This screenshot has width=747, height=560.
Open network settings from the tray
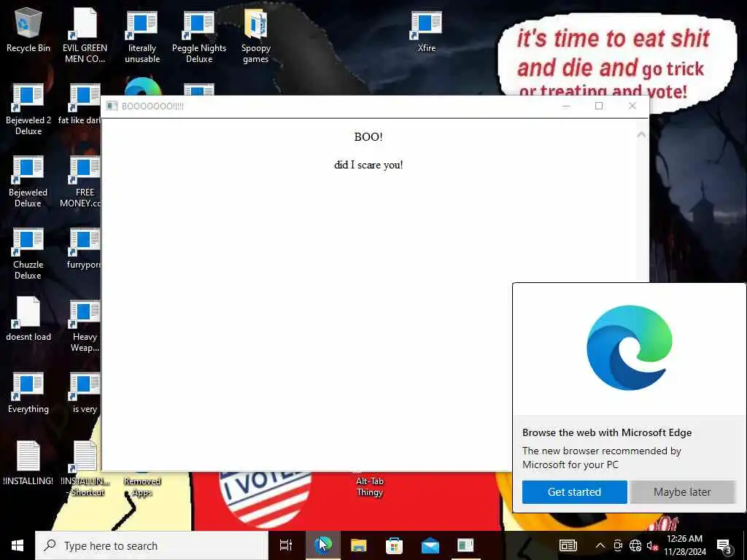635,545
